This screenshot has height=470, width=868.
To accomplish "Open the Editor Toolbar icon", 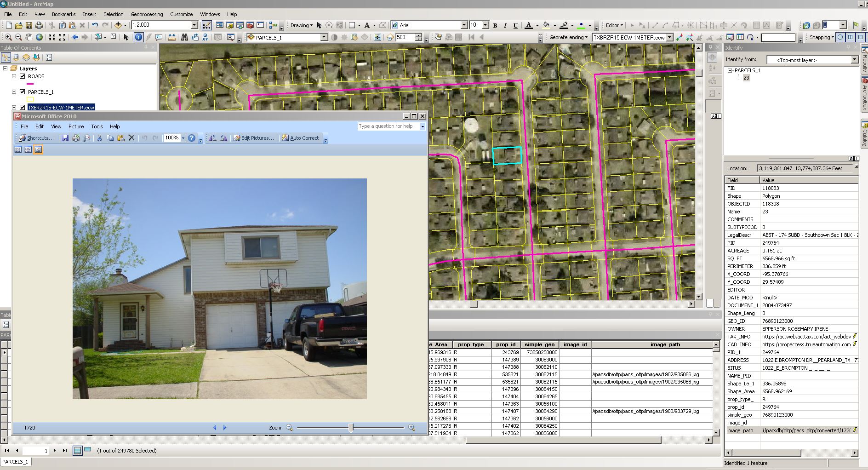I will pyautogui.click(x=207, y=25).
